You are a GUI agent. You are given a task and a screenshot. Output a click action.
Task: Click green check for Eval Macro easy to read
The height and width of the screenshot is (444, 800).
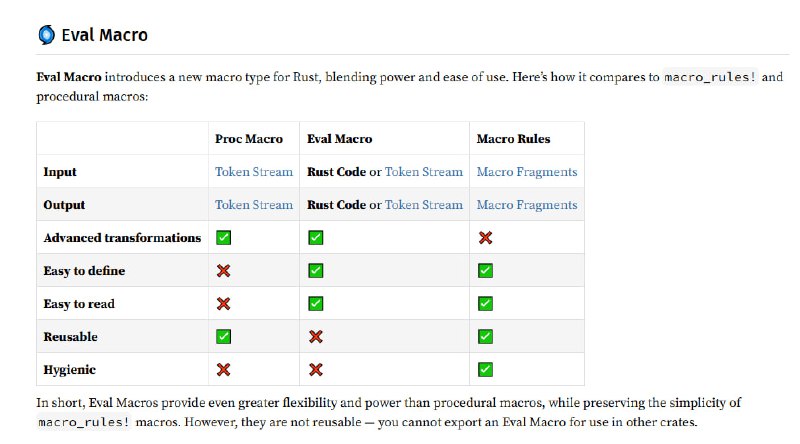[316, 304]
